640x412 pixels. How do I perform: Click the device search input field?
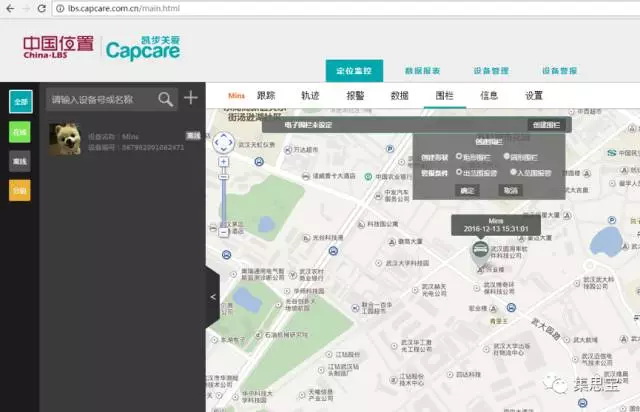click(100, 99)
